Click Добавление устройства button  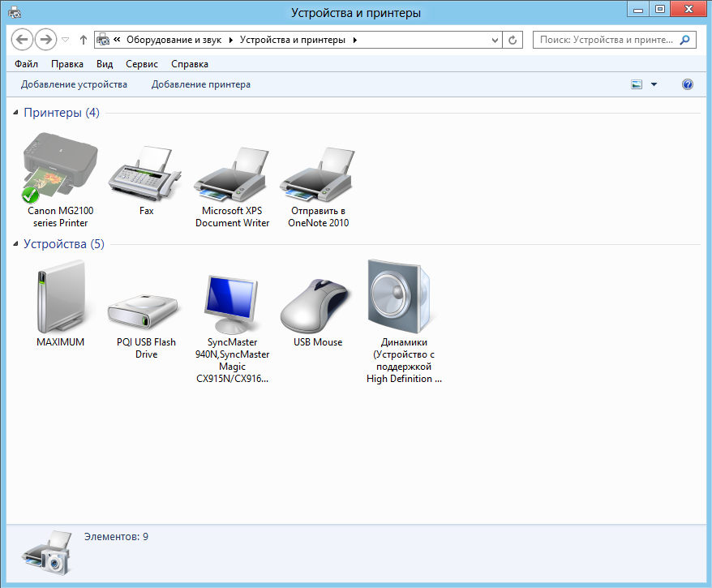pyautogui.click(x=74, y=84)
